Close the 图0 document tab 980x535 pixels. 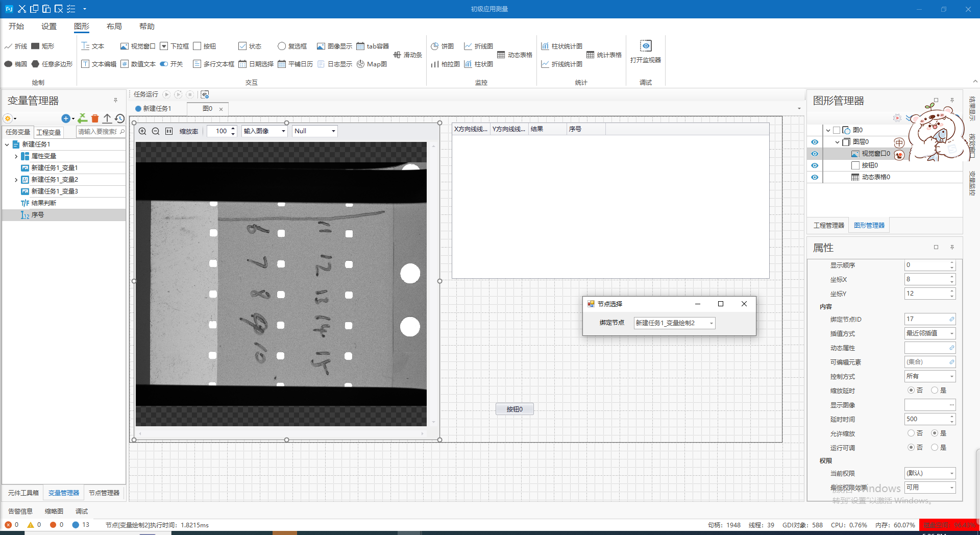221,109
